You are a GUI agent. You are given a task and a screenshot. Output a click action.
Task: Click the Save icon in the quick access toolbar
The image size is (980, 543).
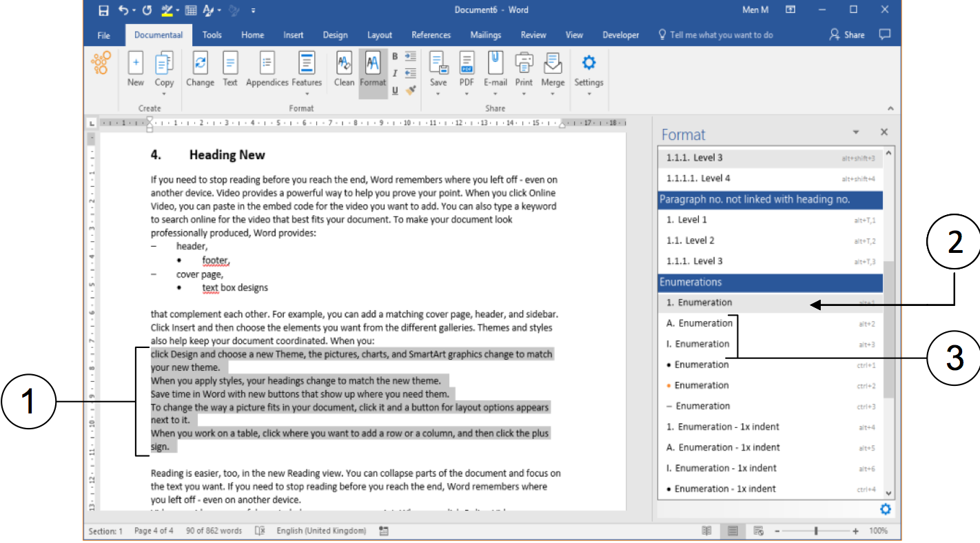[103, 10]
